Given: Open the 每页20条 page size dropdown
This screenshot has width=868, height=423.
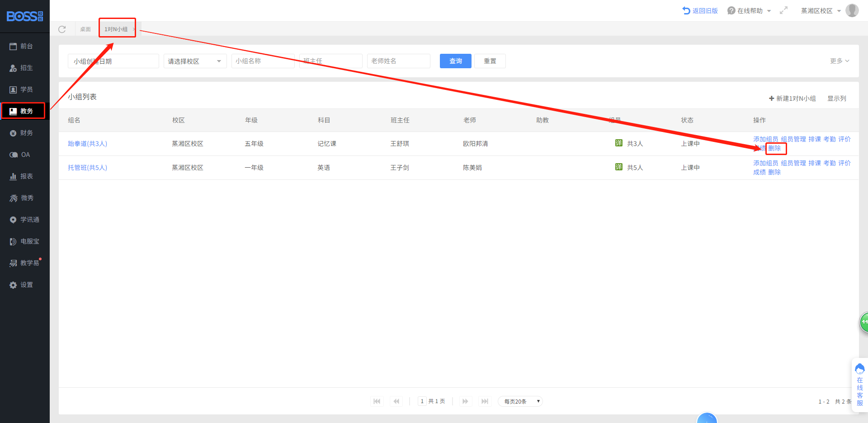Looking at the screenshot, I should click(x=520, y=401).
